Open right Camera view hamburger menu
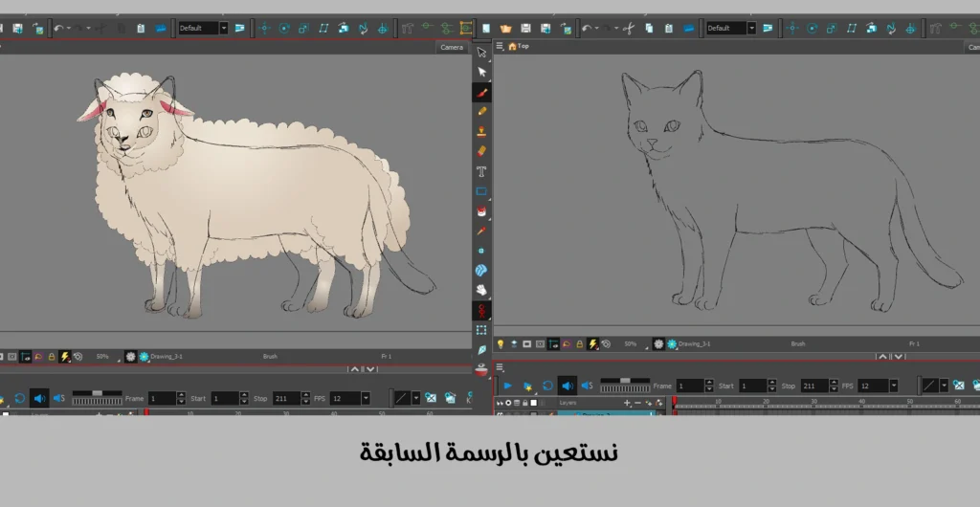This screenshot has width=980, height=507. click(x=500, y=46)
